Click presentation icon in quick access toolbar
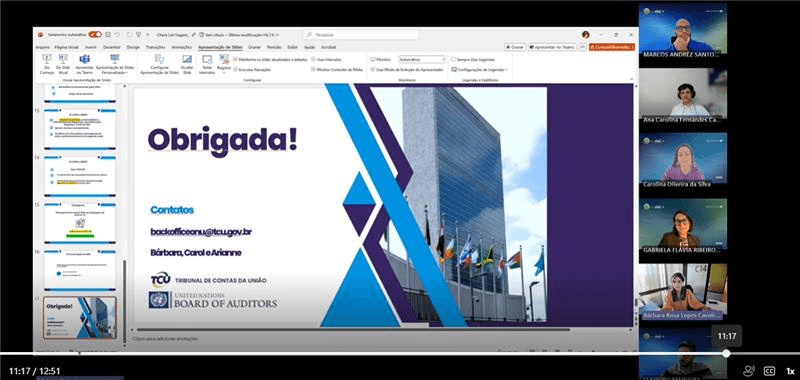Viewport: 800px width, 380px height. tap(138, 35)
